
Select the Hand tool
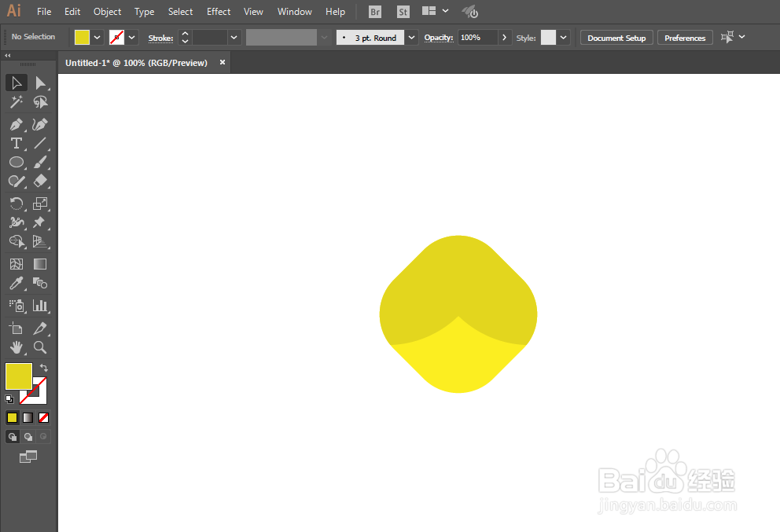(17, 347)
